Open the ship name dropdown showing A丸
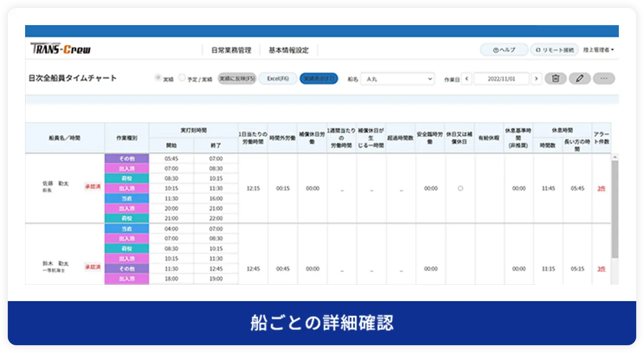Screen dimensions: 644x353 click(397, 79)
